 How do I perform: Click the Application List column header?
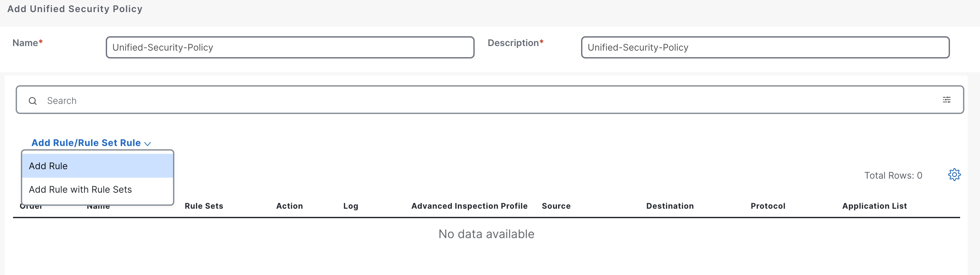[874, 206]
